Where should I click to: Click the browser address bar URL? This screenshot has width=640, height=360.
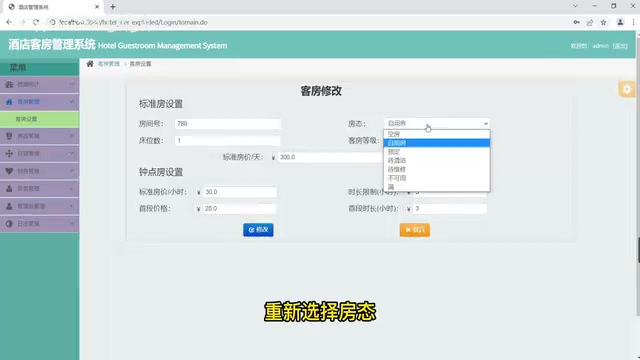pos(133,22)
